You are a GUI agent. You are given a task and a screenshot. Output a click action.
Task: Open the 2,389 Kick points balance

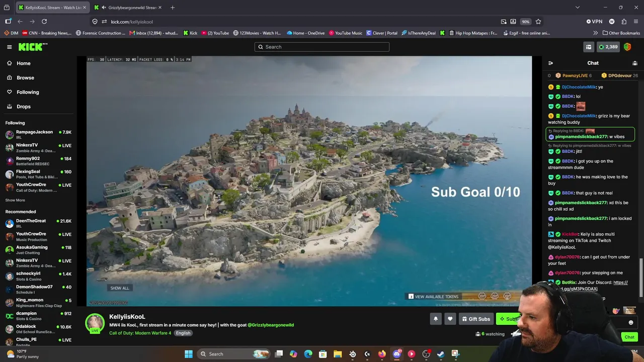608,47
